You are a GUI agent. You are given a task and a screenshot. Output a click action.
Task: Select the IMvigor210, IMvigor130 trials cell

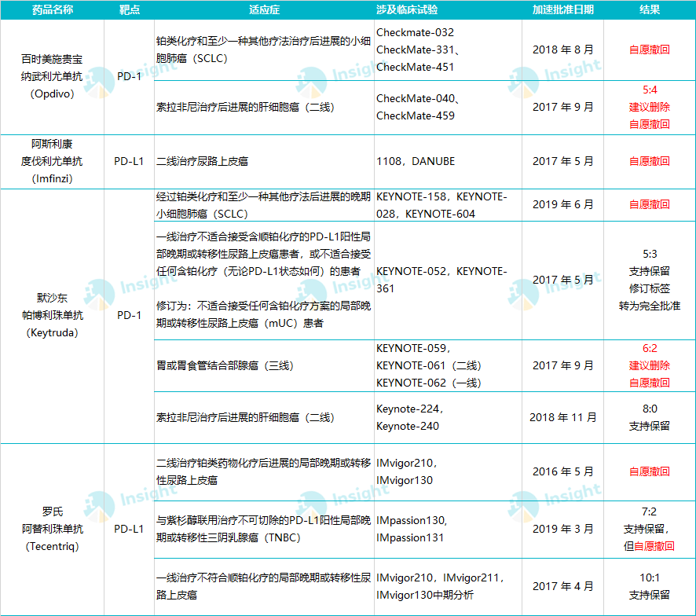[x=448, y=472]
